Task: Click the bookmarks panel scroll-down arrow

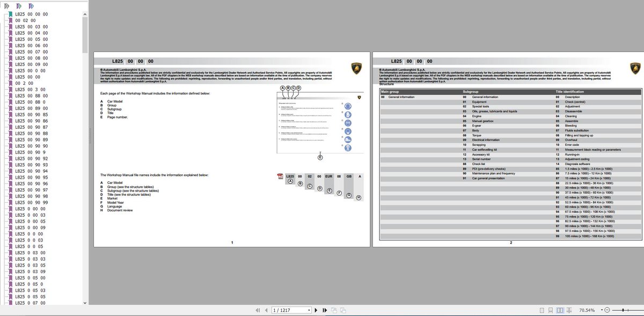Action: pos(86,303)
